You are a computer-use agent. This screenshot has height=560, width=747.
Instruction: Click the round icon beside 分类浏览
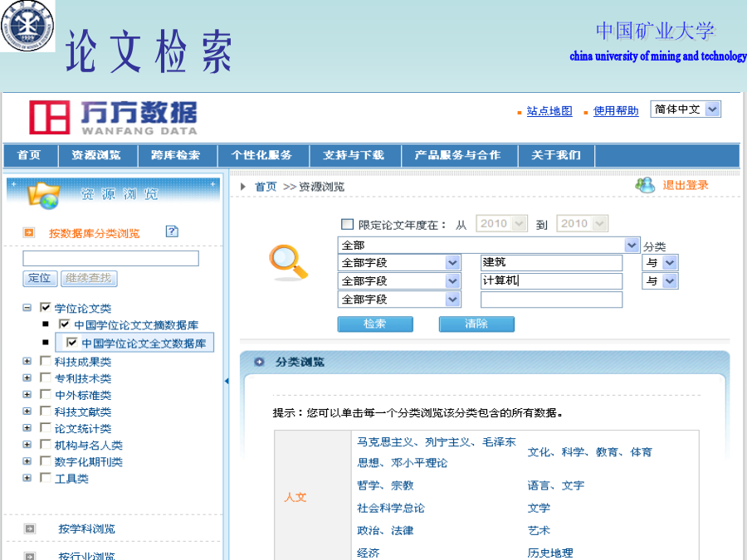(259, 362)
